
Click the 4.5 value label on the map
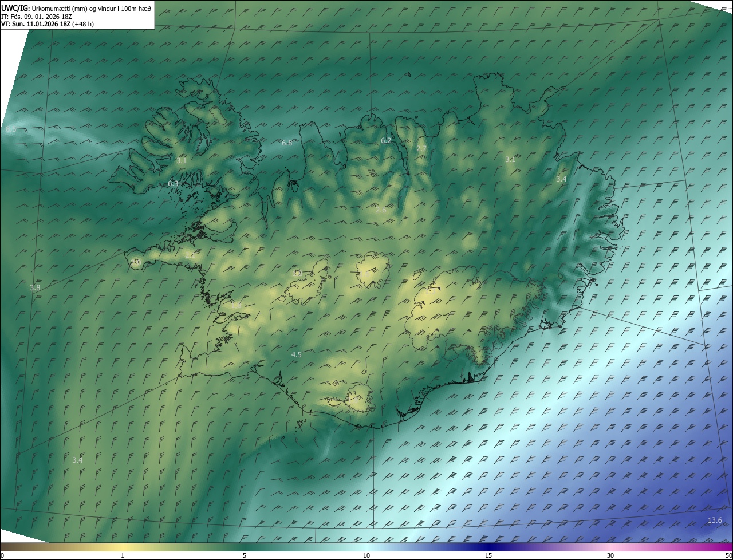(296, 355)
